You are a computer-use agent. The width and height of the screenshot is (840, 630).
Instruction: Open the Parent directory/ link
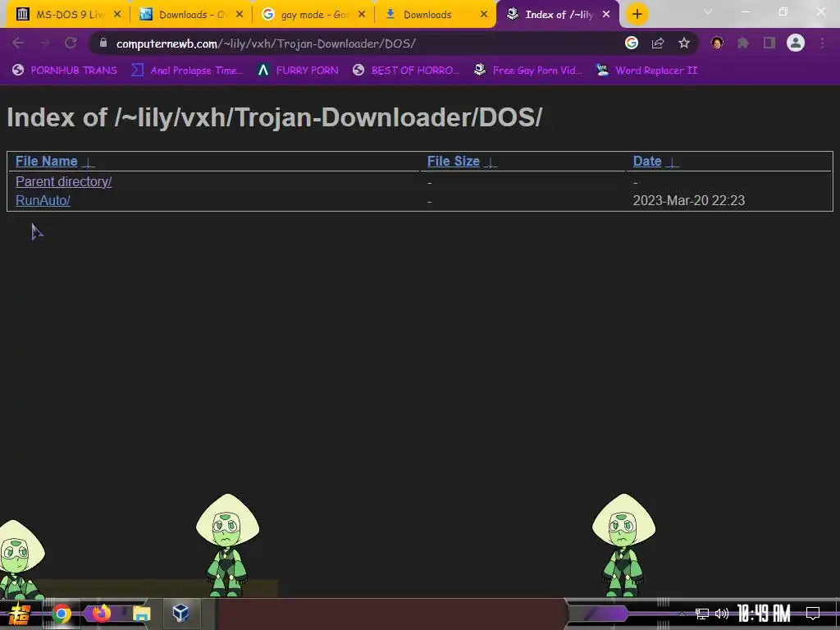click(x=64, y=181)
